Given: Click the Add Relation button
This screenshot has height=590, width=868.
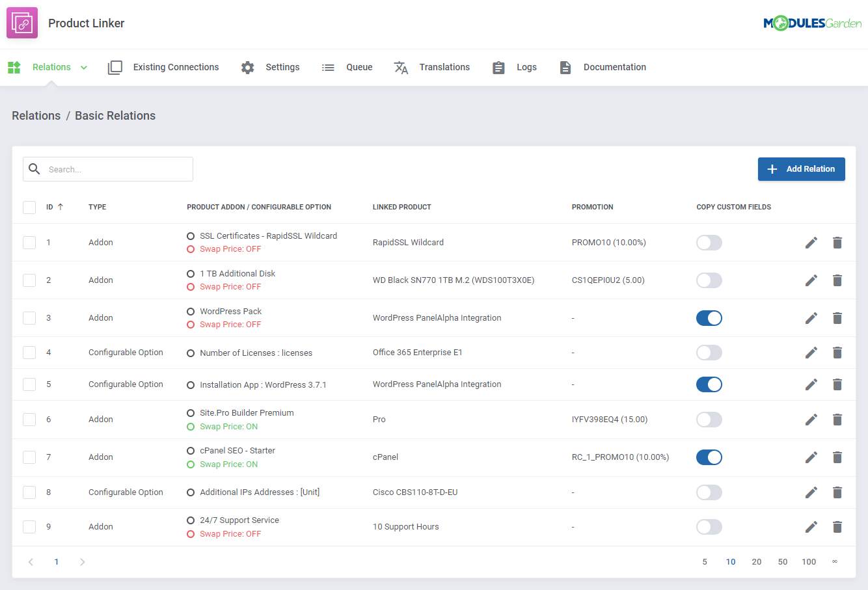Looking at the screenshot, I should [801, 169].
